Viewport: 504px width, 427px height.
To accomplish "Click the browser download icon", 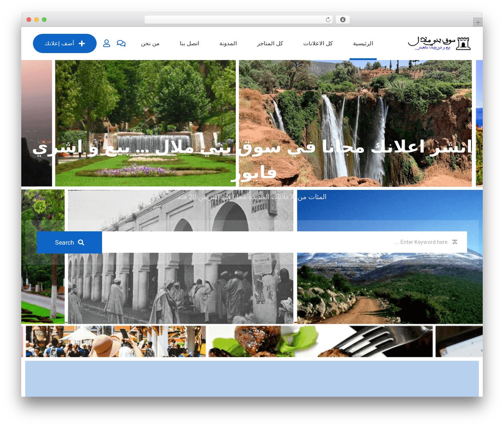I will click(343, 20).
